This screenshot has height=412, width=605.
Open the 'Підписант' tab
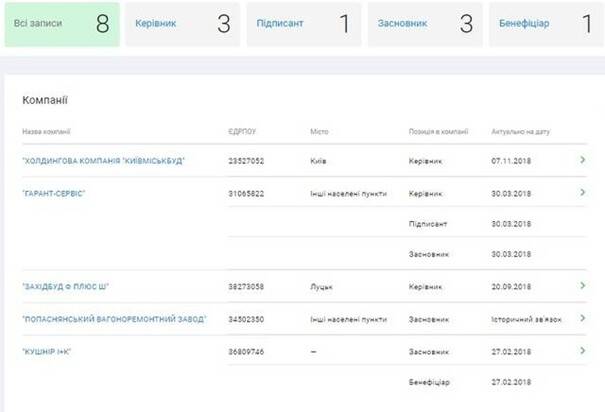pos(303,24)
